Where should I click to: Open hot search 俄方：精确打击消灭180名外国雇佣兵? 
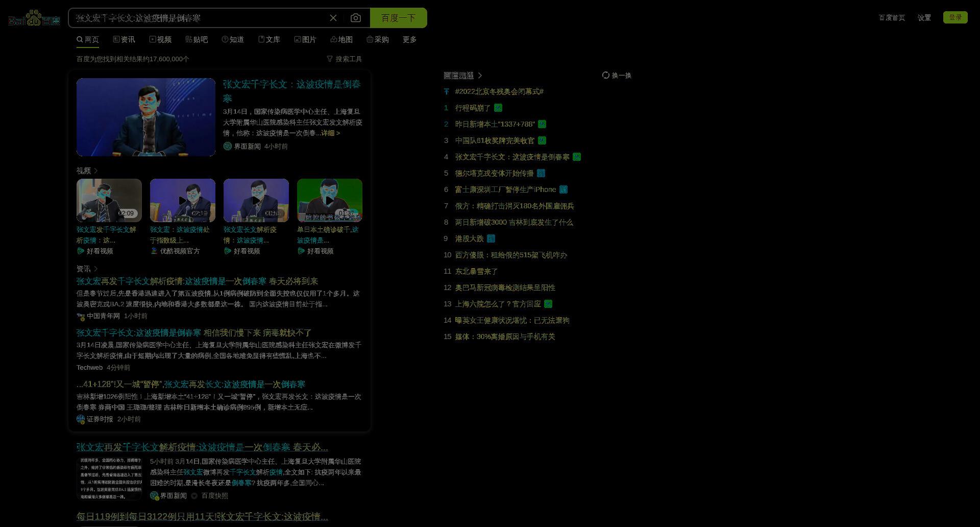(x=514, y=206)
